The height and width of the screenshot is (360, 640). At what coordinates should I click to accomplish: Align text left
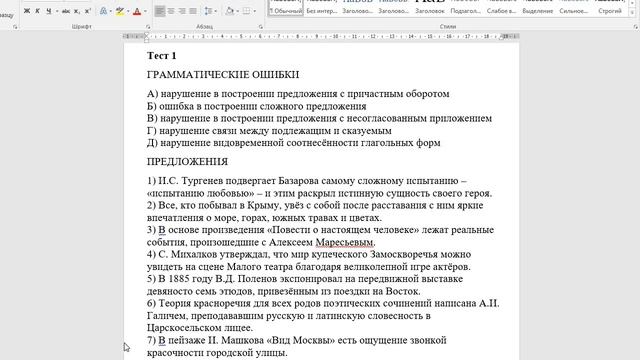tap(160, 11)
